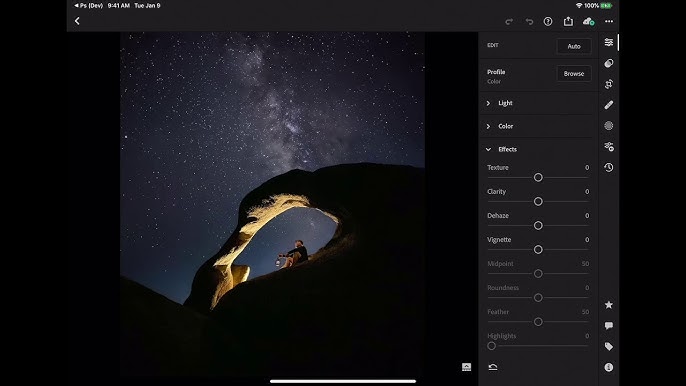This screenshot has height=386, width=686.
Task: Click the redo arrow icon
Action: (x=509, y=21)
